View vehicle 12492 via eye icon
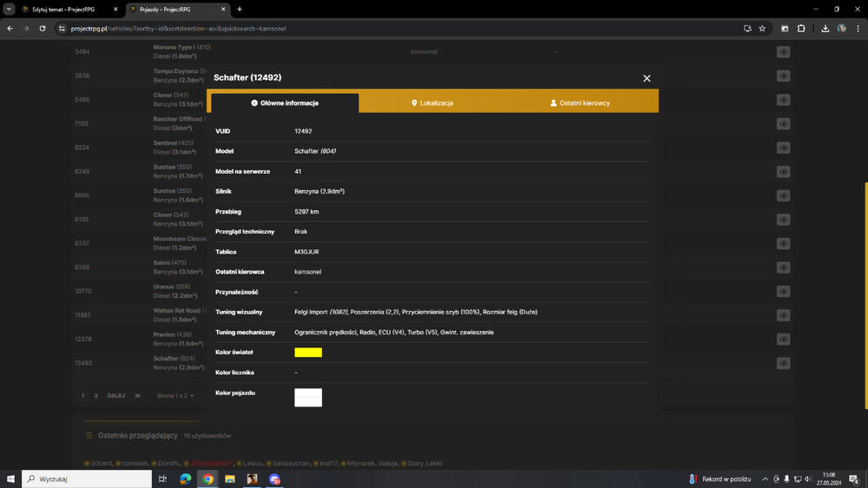 click(x=783, y=363)
